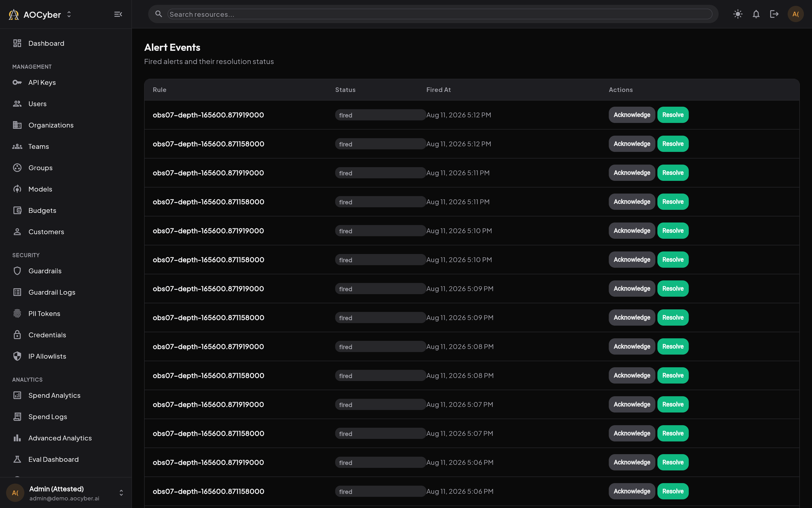The height and width of the screenshot is (508, 812).
Task: Resolve the 5:08 PM 871919000 alert
Action: click(673, 346)
